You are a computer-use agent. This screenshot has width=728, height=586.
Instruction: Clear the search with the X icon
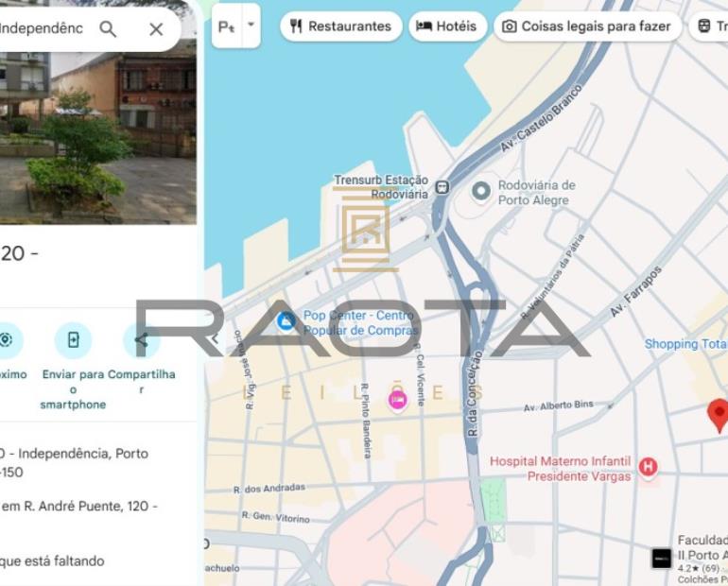point(156,29)
